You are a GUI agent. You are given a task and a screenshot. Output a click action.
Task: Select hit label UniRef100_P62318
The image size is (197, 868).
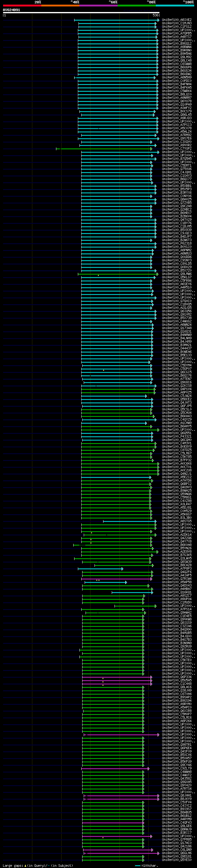[x=177, y=243]
